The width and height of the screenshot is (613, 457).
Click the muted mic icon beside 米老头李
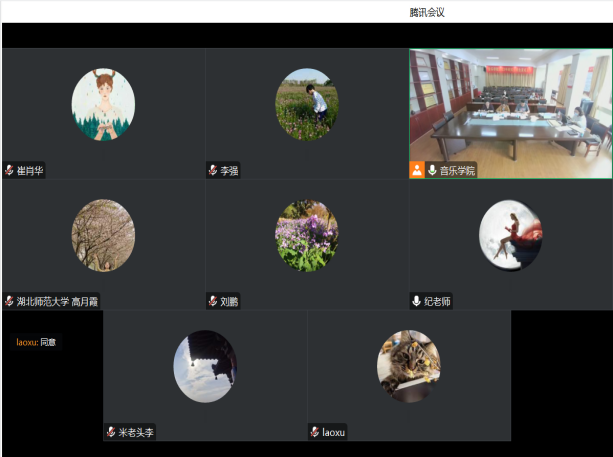(111, 432)
